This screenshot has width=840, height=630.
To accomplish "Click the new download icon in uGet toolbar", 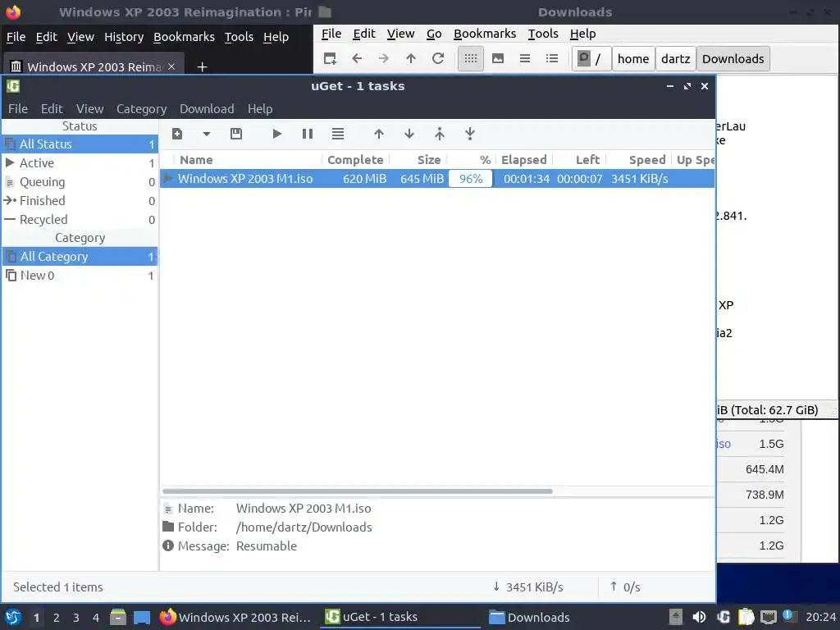I will [177, 134].
